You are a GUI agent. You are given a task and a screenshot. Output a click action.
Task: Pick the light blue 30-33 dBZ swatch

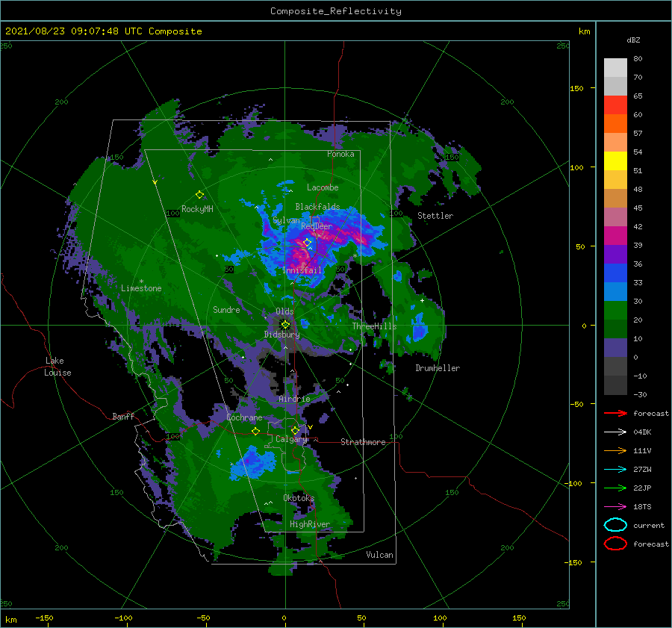615,291
